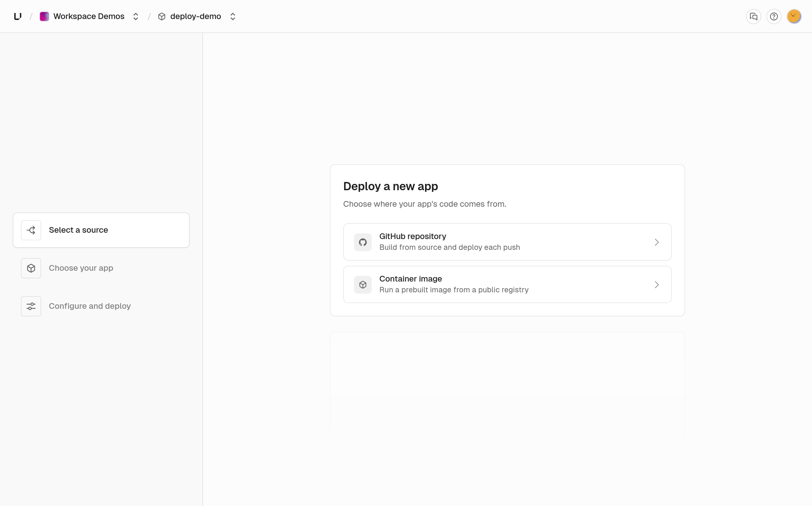The height and width of the screenshot is (506, 812).
Task: Click 'Choose where your app's code comes from.'
Action: click(x=425, y=204)
